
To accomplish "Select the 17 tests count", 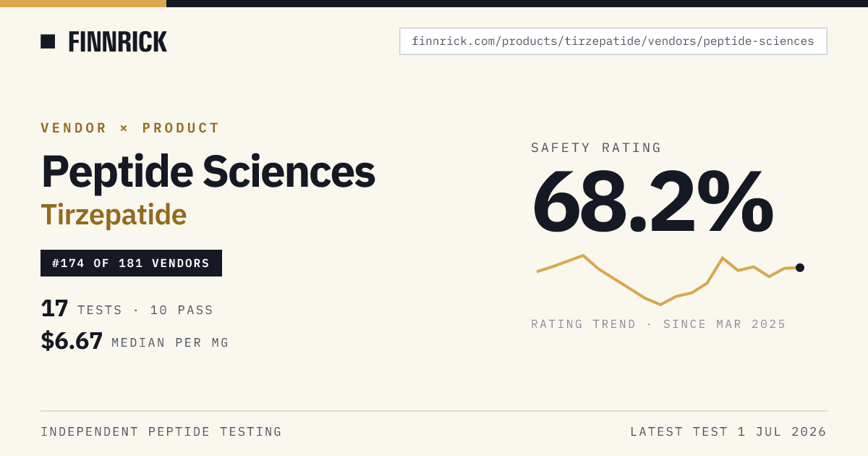I will pos(54,309).
